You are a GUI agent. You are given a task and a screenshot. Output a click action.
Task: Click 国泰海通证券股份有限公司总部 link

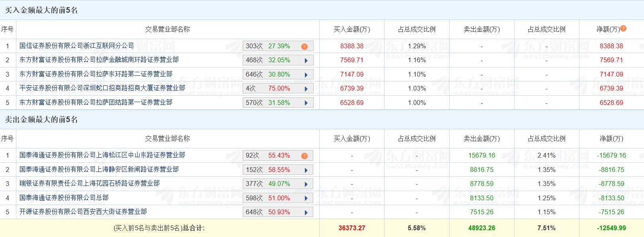[64, 198]
